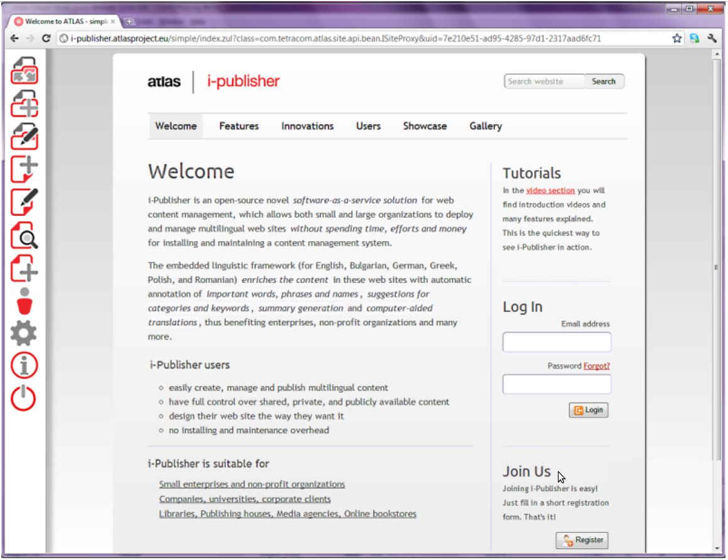728x560 pixels.
Task: Click the page-plus icon just below the magnifier icon
Action: click(x=24, y=268)
